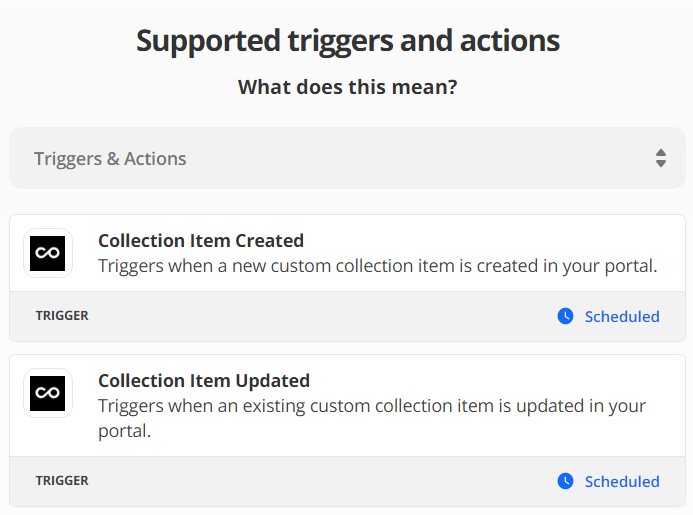Click the TRIGGER tag under Collection Item Updated
693x515 pixels.
point(62,481)
